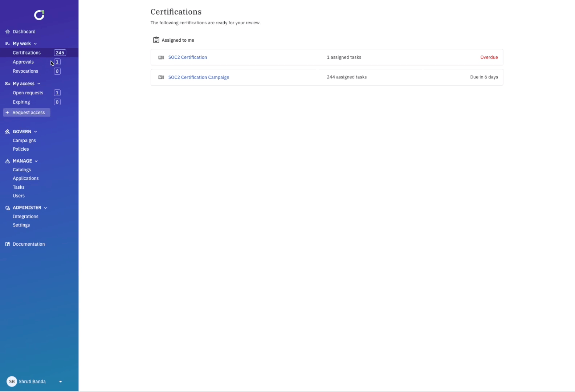The width and height of the screenshot is (575, 392).
Task: Collapse the GOVERN section chevron
Action: pos(36,132)
